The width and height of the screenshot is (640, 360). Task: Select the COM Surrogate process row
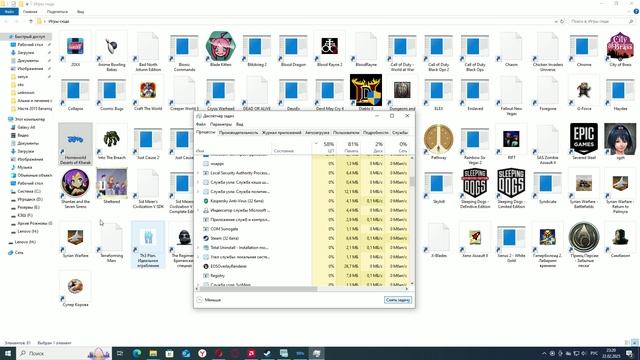[302, 229]
